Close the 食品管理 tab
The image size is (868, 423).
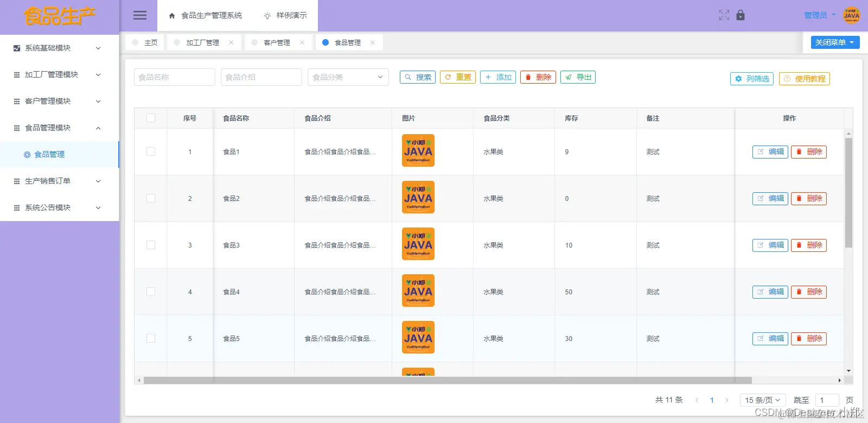[x=373, y=42]
